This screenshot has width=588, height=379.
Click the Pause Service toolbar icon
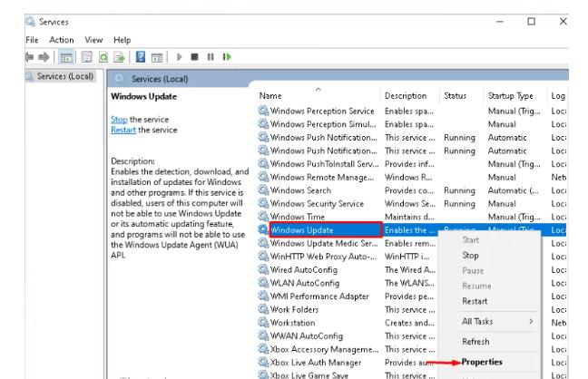pyautogui.click(x=211, y=57)
